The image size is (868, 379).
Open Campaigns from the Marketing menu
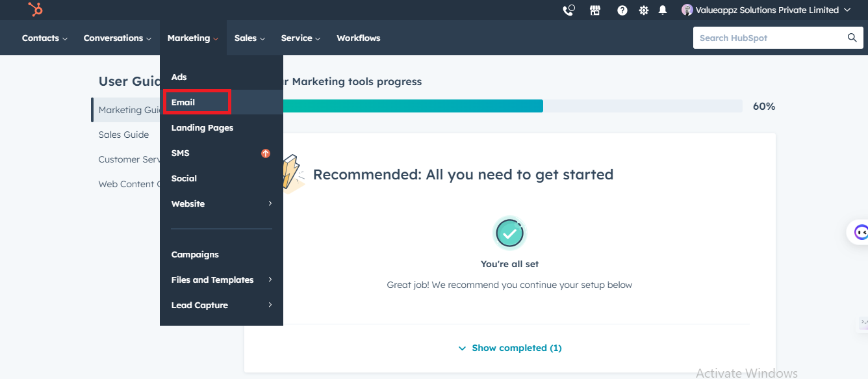tap(195, 254)
